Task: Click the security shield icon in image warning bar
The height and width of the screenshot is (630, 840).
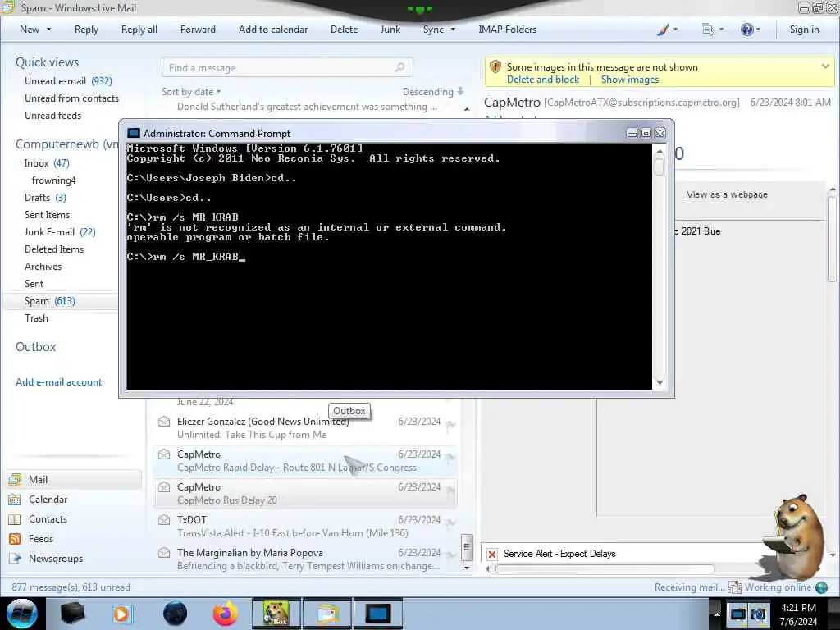Action: click(x=495, y=67)
